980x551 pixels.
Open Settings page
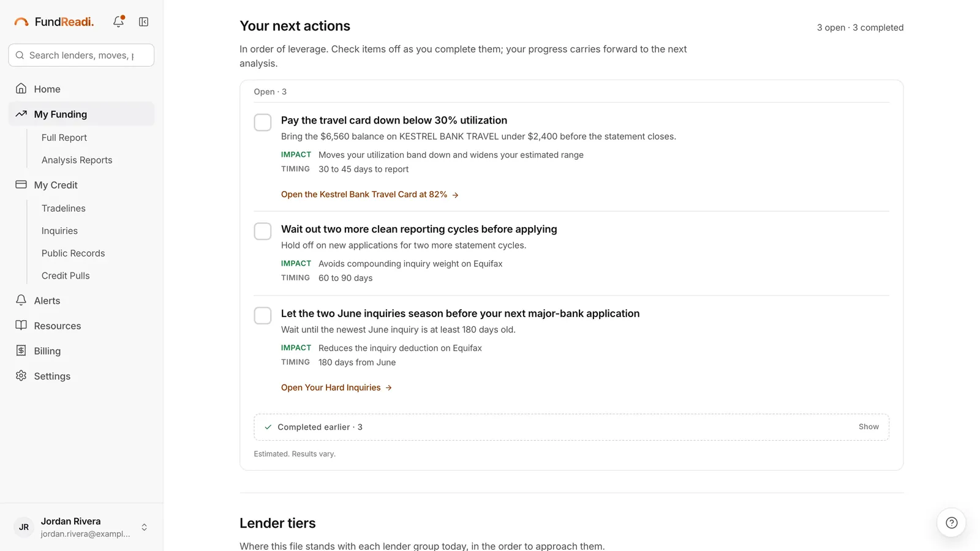(81, 376)
